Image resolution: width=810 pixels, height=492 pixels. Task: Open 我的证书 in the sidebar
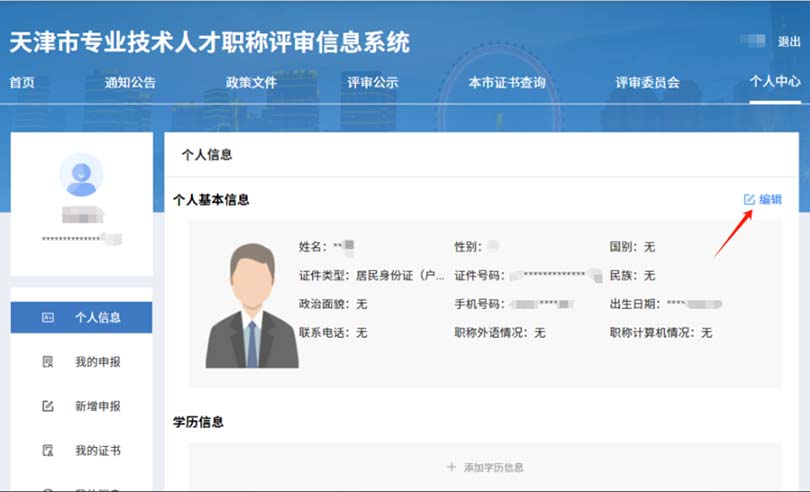[97, 451]
